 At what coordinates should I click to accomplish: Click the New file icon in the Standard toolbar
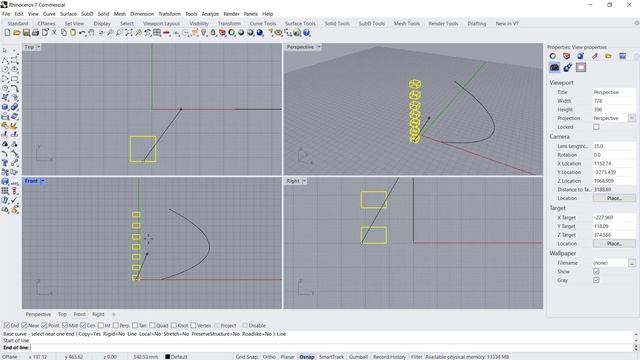click(7, 33)
